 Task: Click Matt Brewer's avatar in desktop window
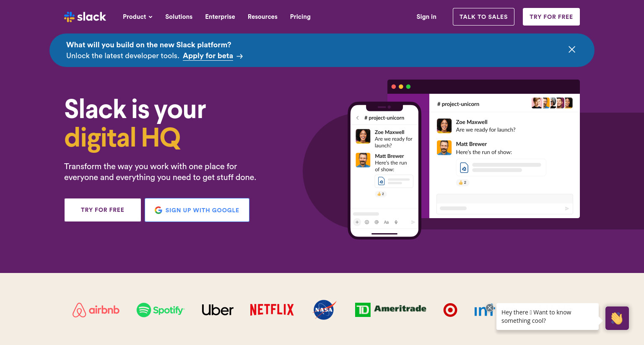point(444,147)
